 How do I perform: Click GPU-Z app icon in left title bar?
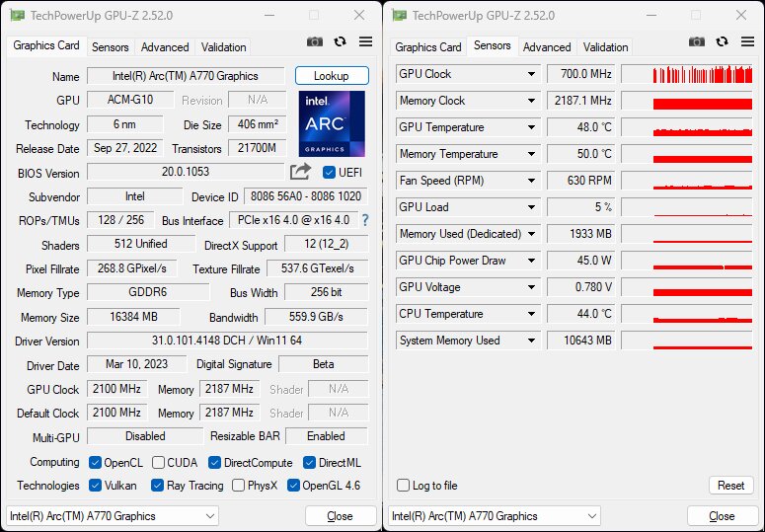(17, 16)
